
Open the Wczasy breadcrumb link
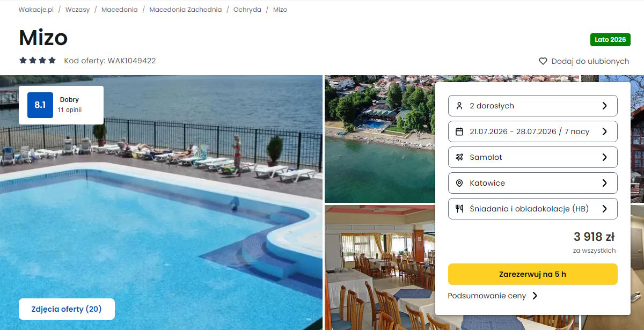pyautogui.click(x=77, y=10)
